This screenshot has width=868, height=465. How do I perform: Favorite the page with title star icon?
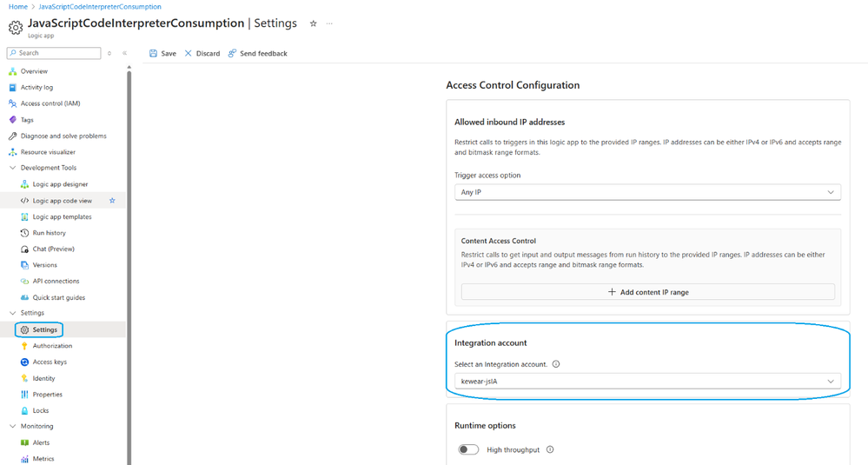314,23
